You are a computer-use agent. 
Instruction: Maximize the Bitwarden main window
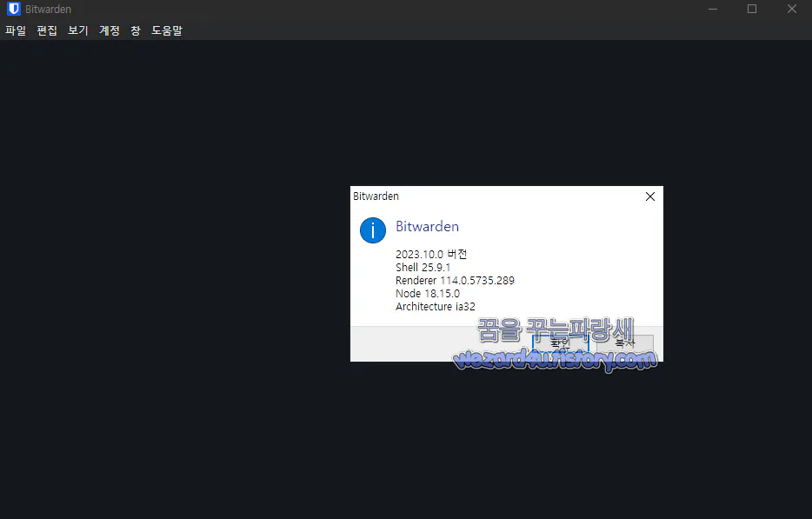[x=752, y=9]
